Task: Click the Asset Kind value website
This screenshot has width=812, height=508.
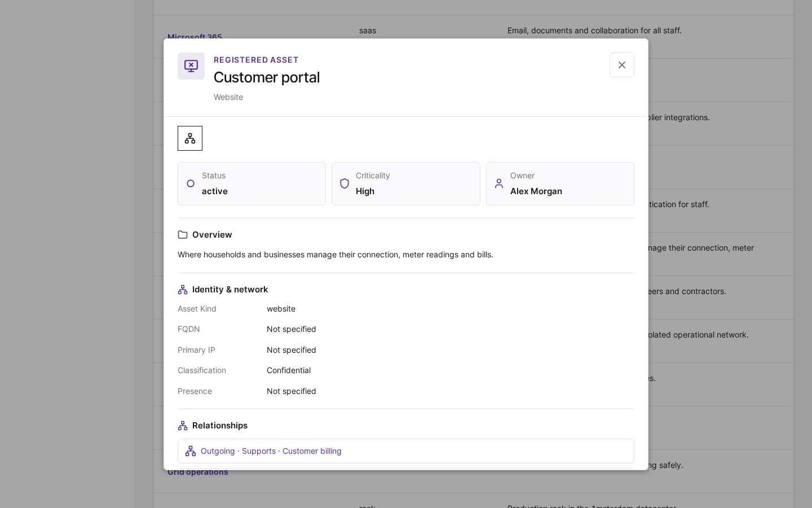Action: 281,309
